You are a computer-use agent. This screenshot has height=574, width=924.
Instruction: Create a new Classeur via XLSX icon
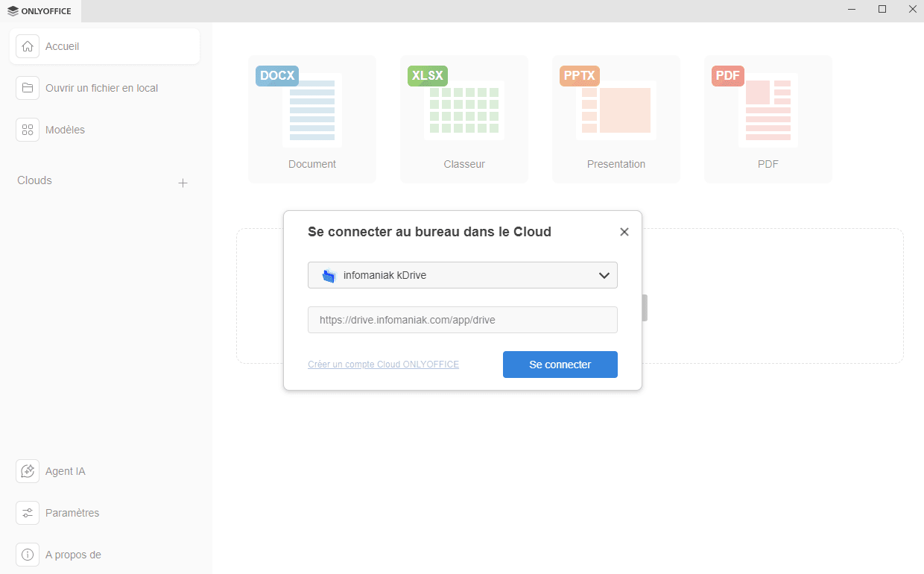(463, 110)
